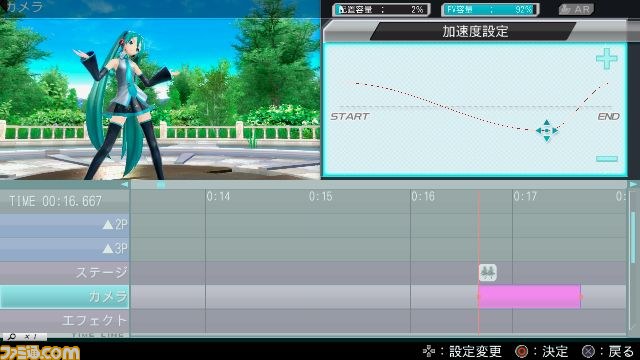Viewport: 640px width, 360px height.
Task: Click the magnifier zoom x1 icon
Action: tap(24, 336)
